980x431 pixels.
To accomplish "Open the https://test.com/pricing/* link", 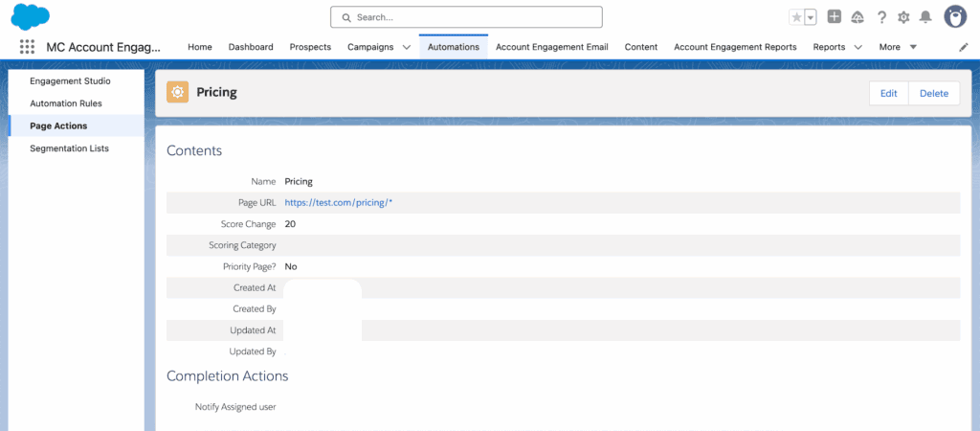I will [338, 203].
